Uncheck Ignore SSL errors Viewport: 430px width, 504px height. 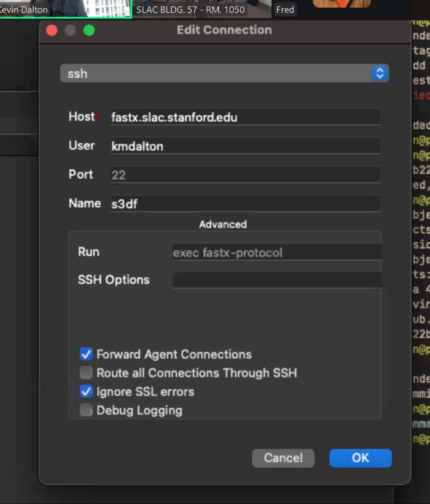coord(86,391)
